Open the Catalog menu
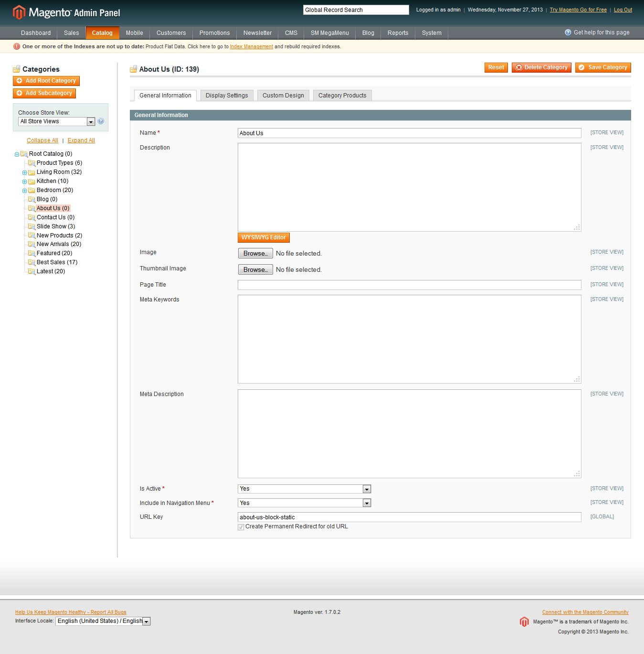The image size is (644, 654). click(x=102, y=33)
